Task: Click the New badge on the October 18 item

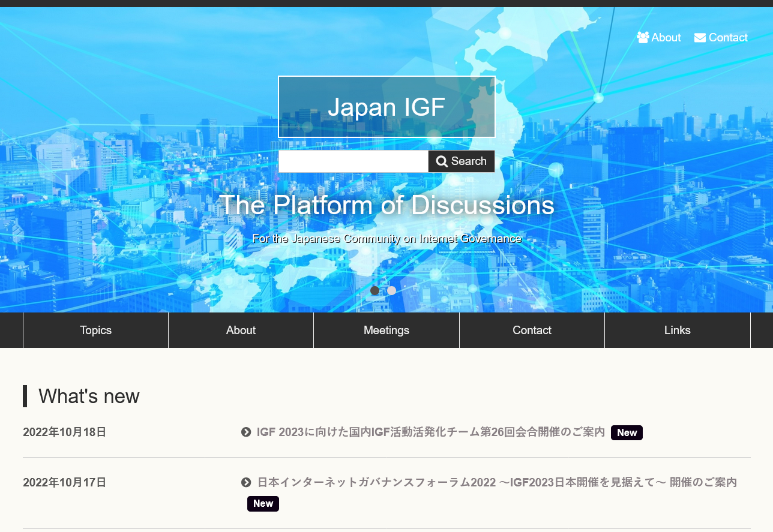Action: coord(627,432)
